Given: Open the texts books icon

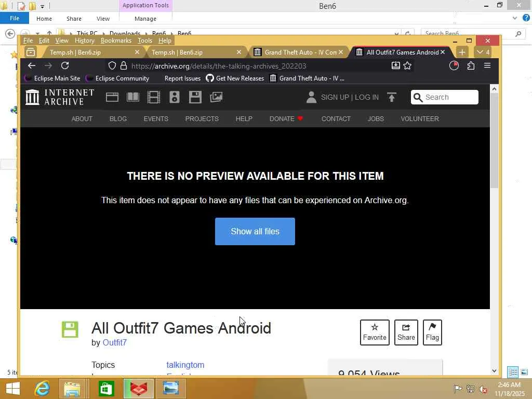Looking at the screenshot, I should tap(133, 97).
